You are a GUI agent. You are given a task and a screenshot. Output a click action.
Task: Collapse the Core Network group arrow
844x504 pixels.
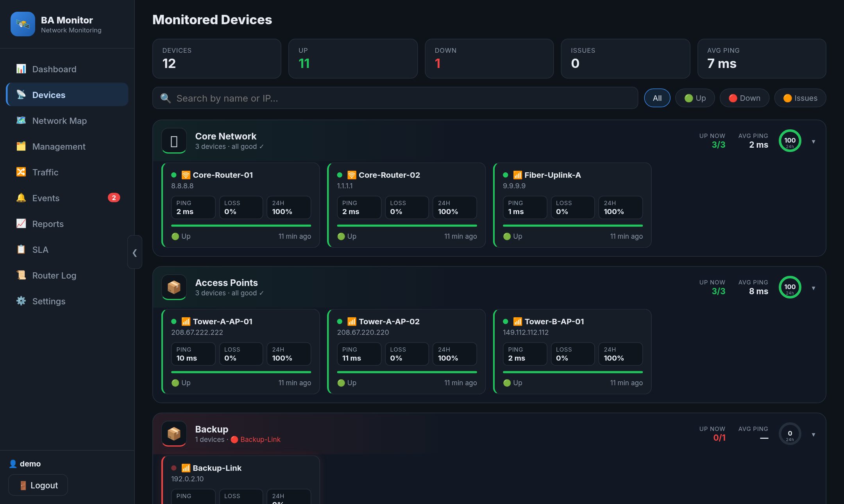click(814, 141)
